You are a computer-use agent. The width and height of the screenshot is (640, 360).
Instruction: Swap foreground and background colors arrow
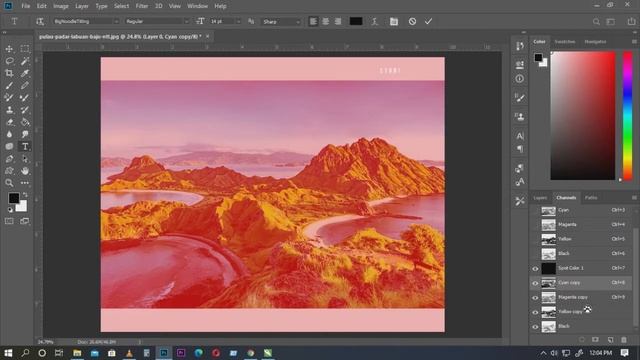25,195
